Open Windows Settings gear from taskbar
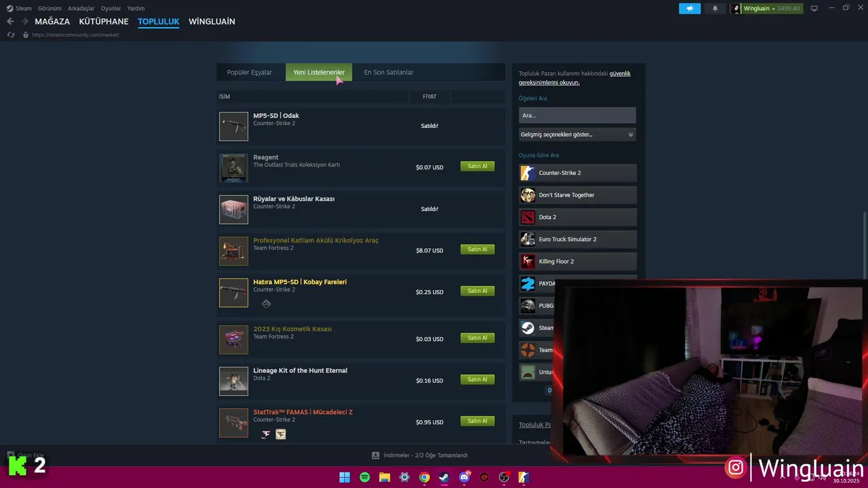This screenshot has width=868, height=488. pos(405,477)
